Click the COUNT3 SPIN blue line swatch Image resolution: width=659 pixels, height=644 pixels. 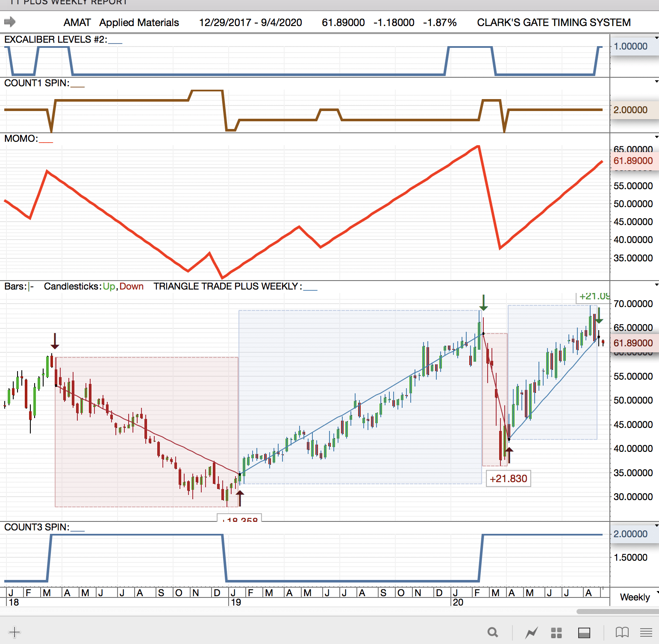78,530
